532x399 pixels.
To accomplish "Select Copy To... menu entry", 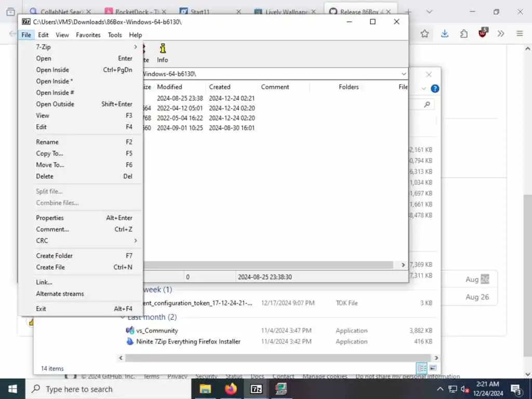I will 82,154.
